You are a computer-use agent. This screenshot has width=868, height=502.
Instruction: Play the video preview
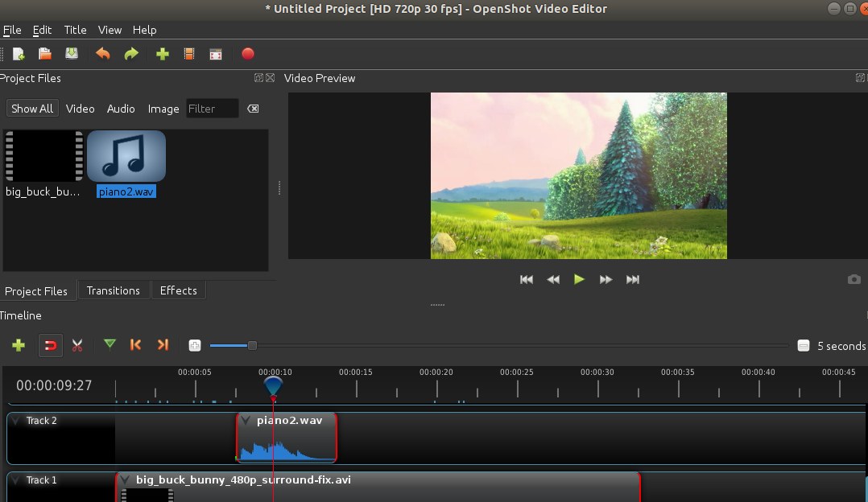[579, 279]
